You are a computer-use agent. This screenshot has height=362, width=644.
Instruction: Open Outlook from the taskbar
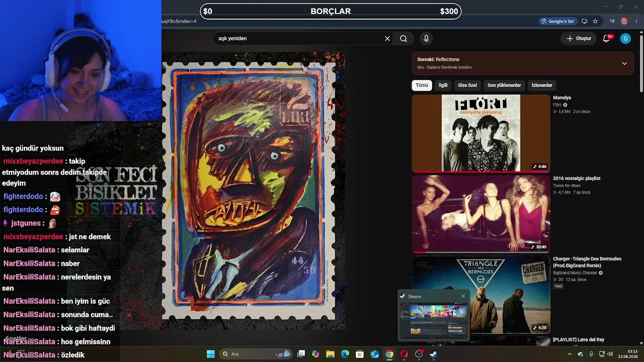coord(374,354)
